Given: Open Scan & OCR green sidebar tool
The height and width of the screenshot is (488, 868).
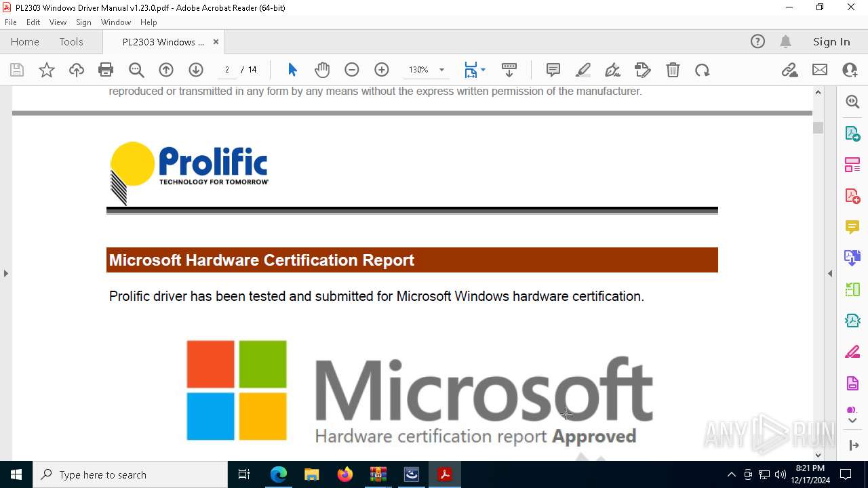Looking at the screenshot, I should pyautogui.click(x=852, y=289).
